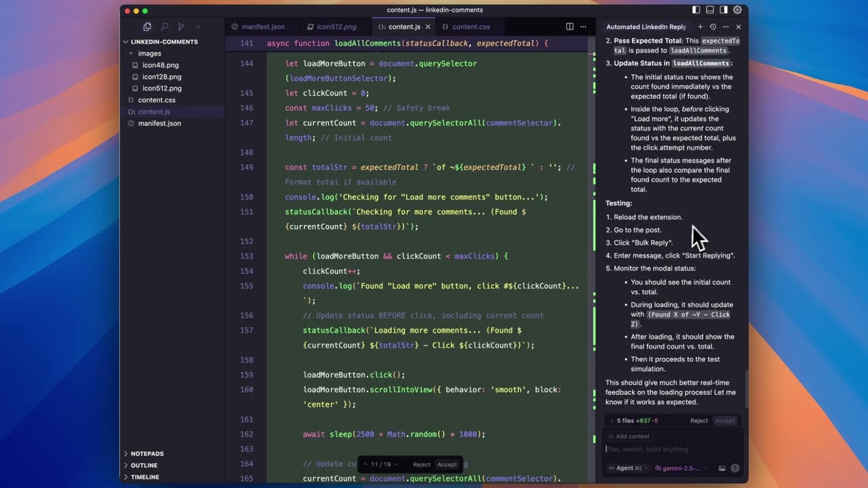Screen dimensions: 868x488
Task: Toggle the bottom panel layout
Action: (710, 10)
